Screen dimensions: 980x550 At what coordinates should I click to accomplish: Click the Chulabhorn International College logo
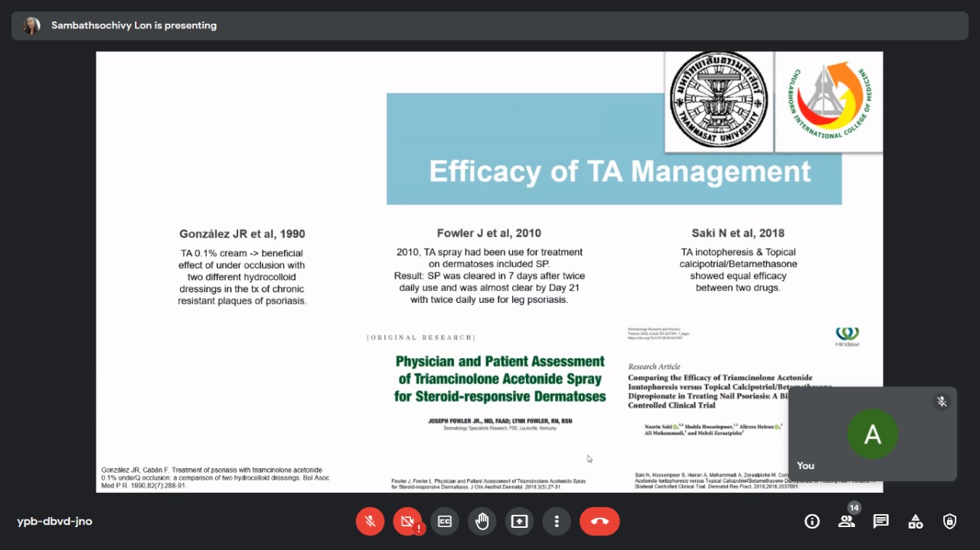pos(829,101)
